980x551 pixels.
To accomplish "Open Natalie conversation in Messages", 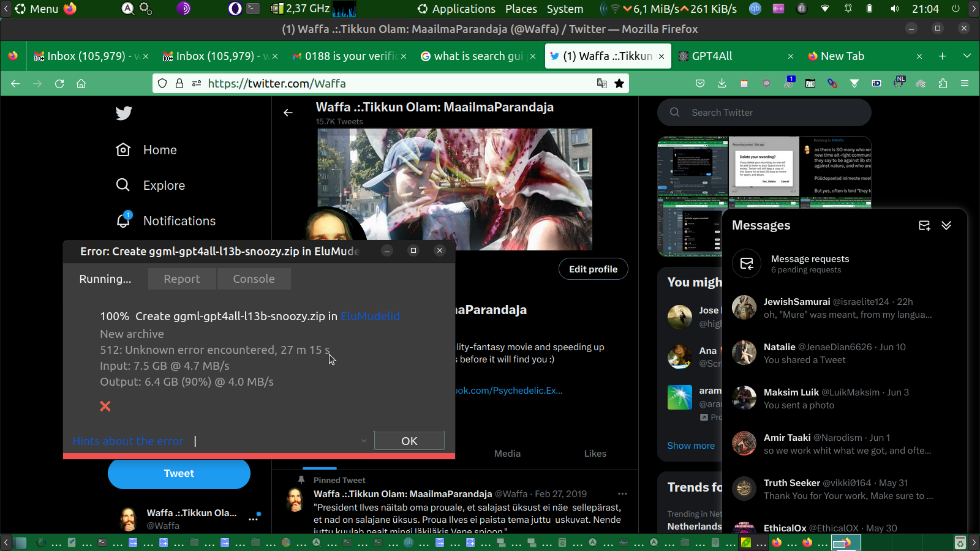I will click(845, 353).
